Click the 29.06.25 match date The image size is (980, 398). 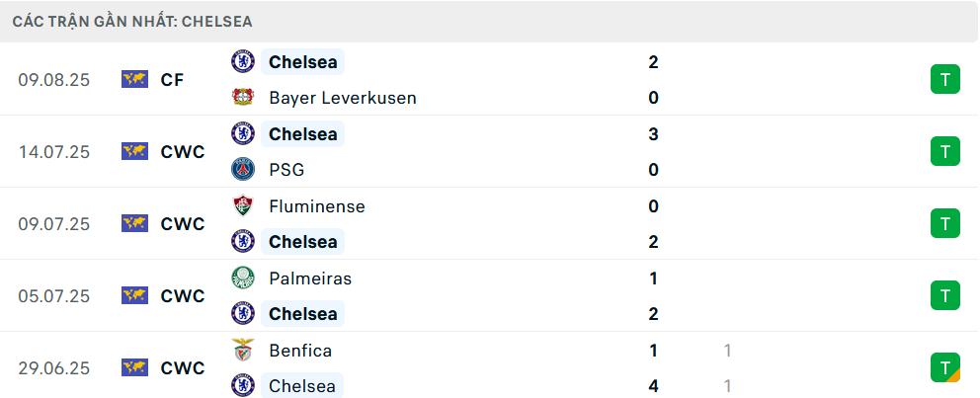coord(53,368)
